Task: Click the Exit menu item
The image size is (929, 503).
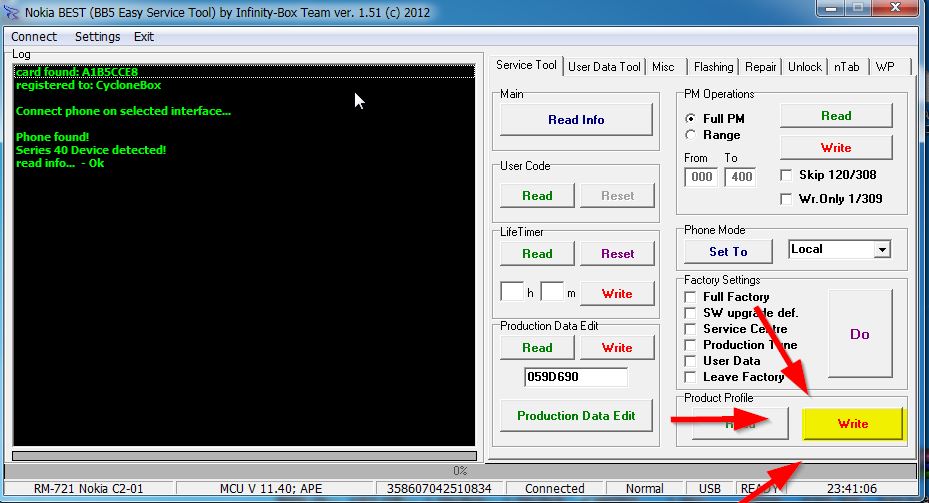Action: pyautogui.click(x=143, y=37)
